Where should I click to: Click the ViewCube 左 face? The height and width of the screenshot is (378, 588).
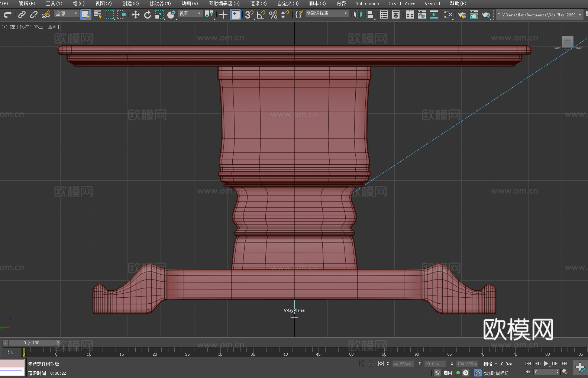[568, 42]
